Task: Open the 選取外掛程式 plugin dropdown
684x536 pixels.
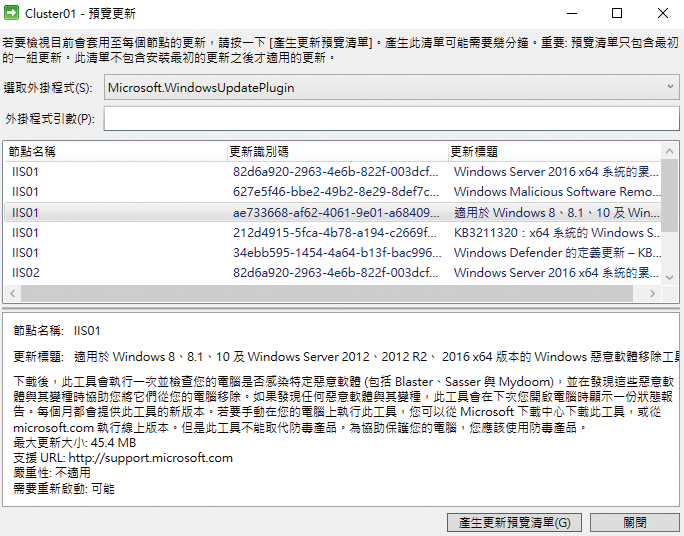Action: 391,88
